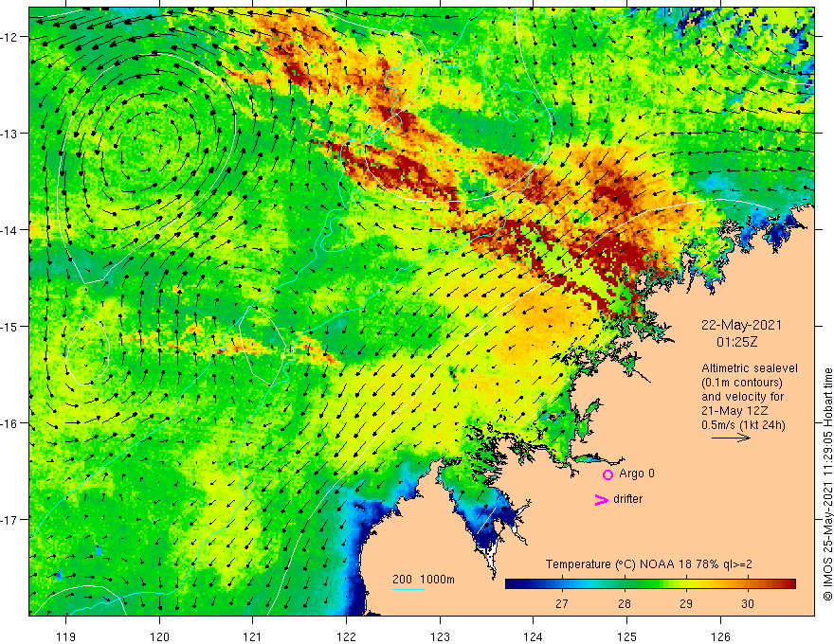The height and width of the screenshot is (644, 834).
Task: Click the 121 longitude axis label
Action: click(x=253, y=636)
